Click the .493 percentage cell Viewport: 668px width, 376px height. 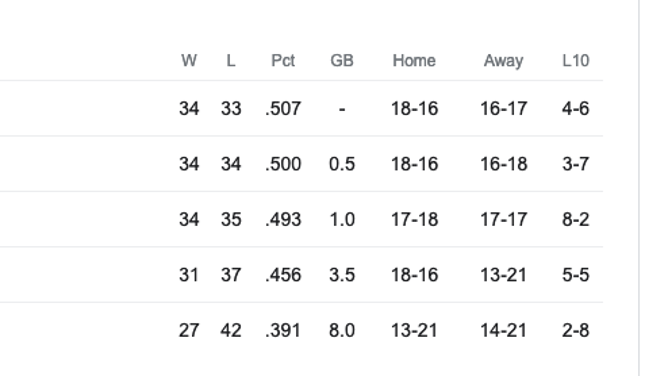283,219
